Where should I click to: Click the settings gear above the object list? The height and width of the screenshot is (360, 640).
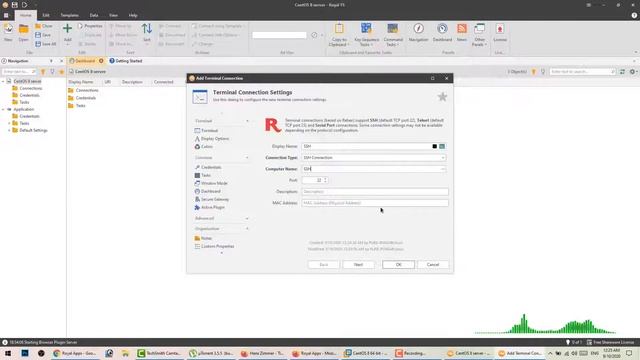[632, 71]
